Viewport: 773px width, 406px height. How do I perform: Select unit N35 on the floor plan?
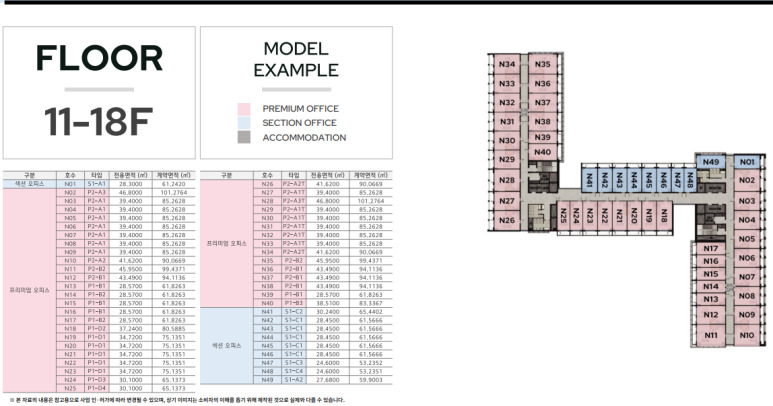pos(542,64)
